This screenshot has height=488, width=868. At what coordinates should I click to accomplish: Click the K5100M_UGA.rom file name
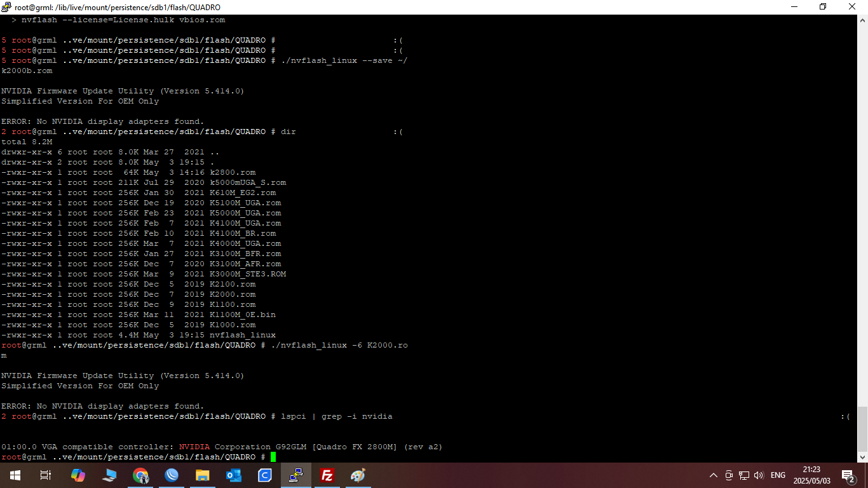pyautogui.click(x=245, y=203)
